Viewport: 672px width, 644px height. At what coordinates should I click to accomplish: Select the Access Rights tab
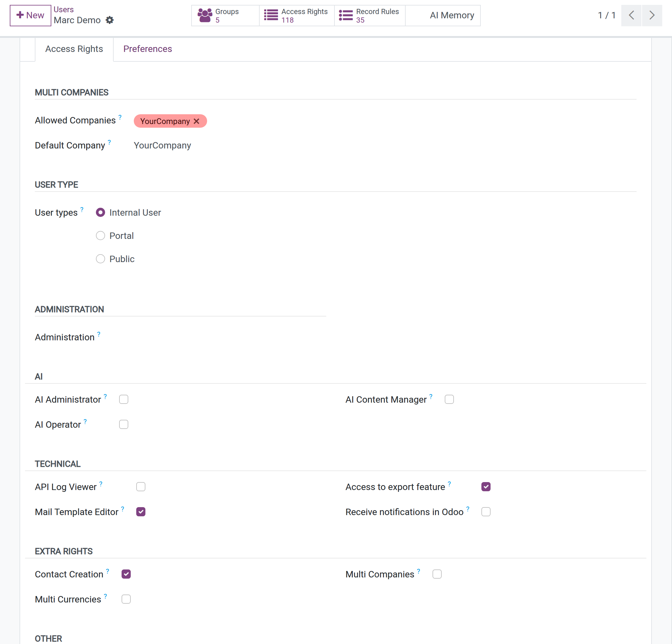(x=74, y=49)
